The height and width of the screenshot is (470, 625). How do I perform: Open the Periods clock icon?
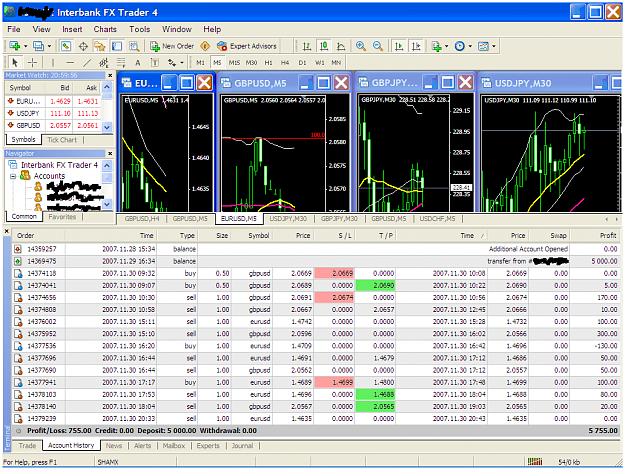coord(460,46)
